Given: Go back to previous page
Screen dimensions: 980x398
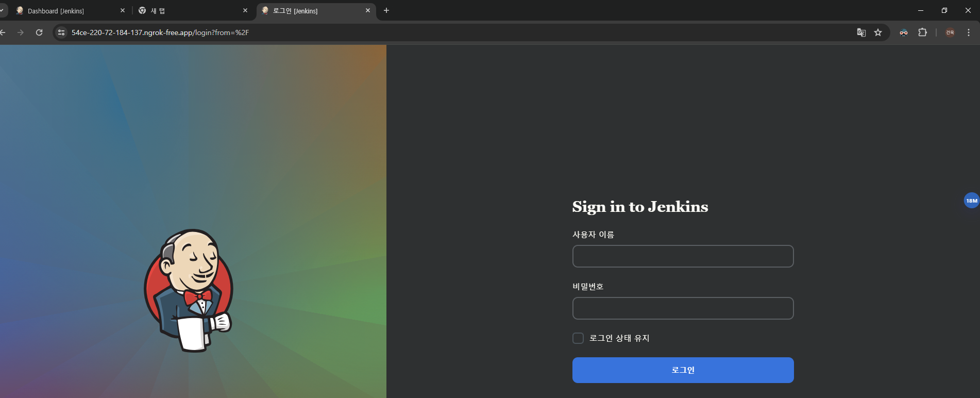Looking at the screenshot, I should 3,32.
